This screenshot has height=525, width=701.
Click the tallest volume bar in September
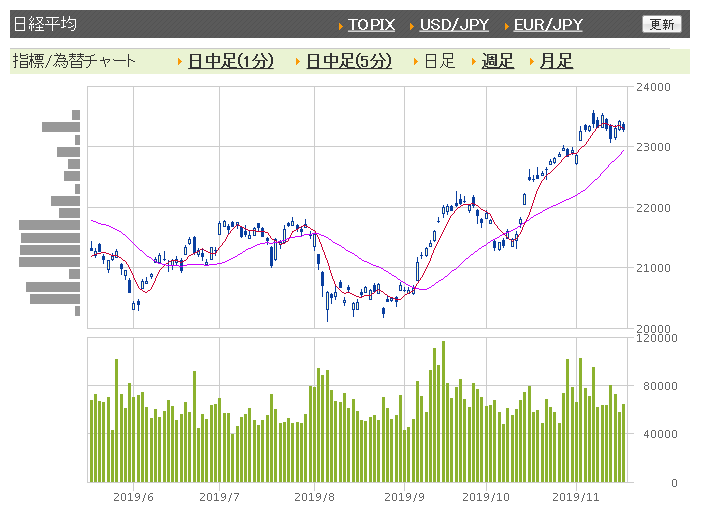click(x=443, y=411)
